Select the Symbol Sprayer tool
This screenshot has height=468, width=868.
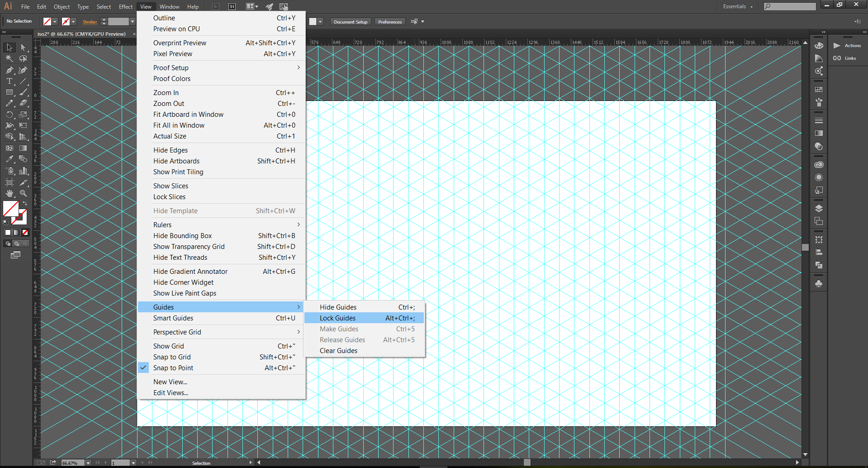pos(9,171)
